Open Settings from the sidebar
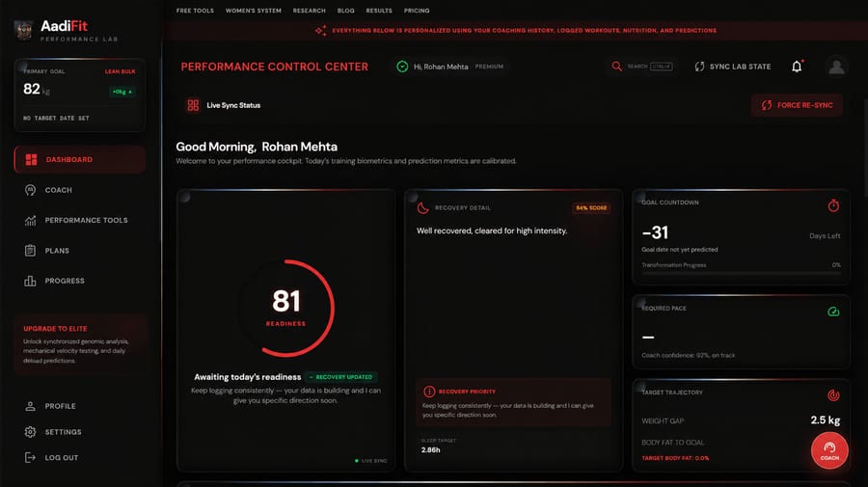Image resolution: width=868 pixels, height=487 pixels. click(80, 432)
